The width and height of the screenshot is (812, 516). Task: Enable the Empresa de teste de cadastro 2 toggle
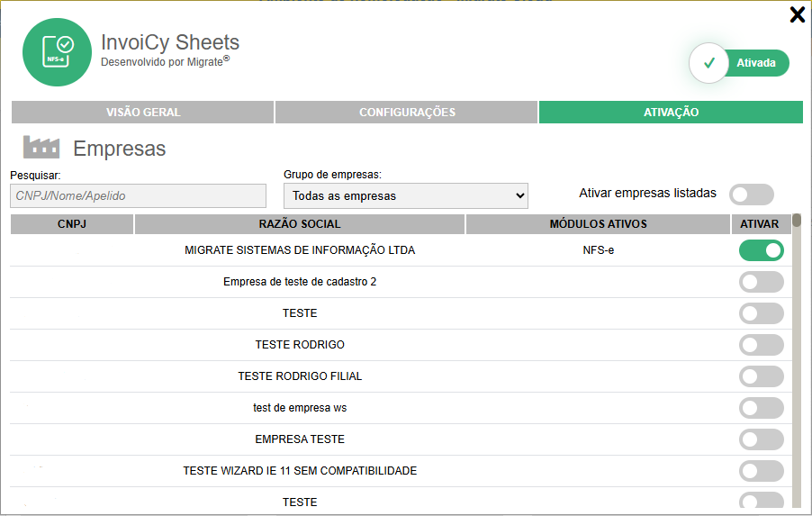coord(761,282)
